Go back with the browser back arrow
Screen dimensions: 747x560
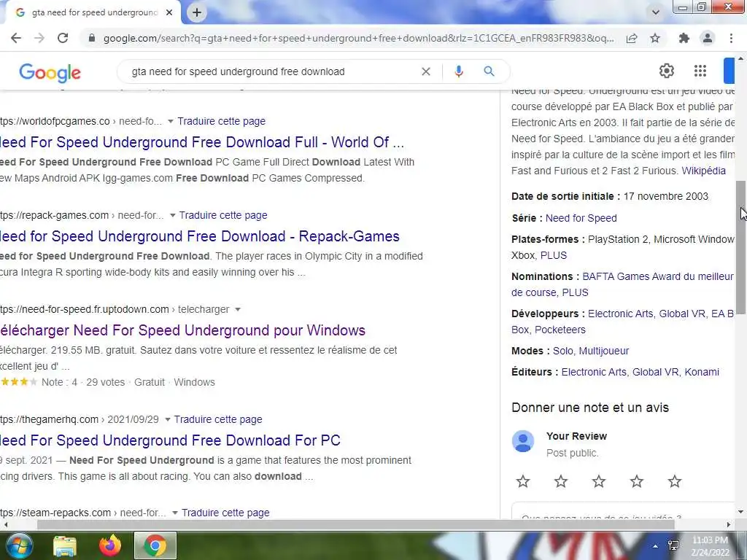(x=16, y=38)
